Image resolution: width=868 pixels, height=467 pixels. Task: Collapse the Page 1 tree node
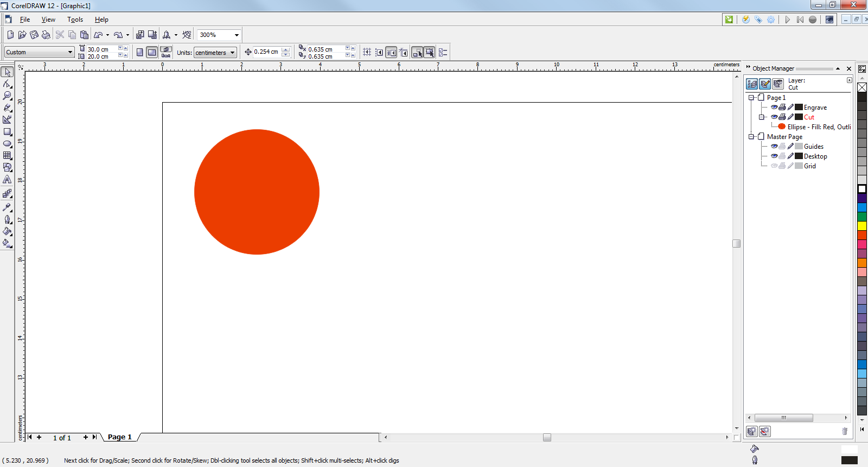click(751, 98)
